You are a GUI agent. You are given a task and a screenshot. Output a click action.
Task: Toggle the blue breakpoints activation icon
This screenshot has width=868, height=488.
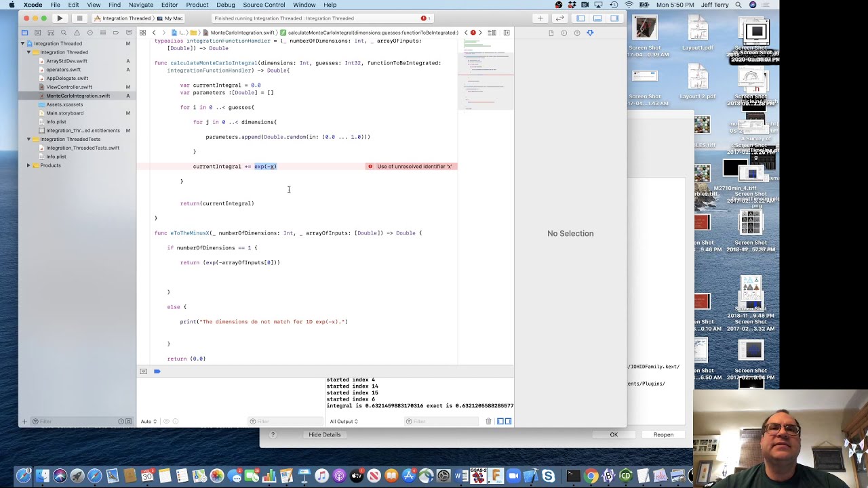tap(157, 371)
